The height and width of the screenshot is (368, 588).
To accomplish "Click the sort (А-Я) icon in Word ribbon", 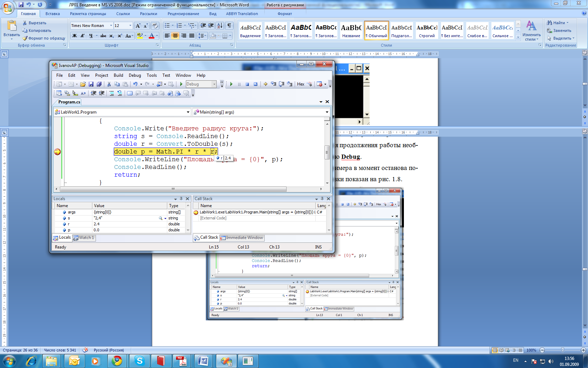I will click(x=220, y=26).
